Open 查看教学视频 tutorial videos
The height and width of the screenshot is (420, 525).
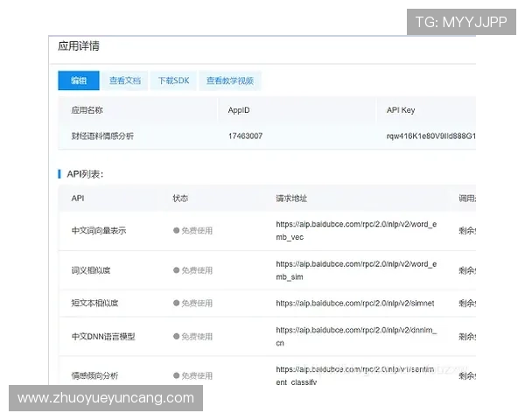(229, 80)
